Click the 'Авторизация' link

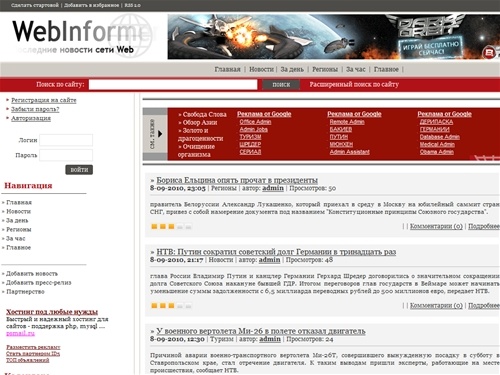click(31, 118)
